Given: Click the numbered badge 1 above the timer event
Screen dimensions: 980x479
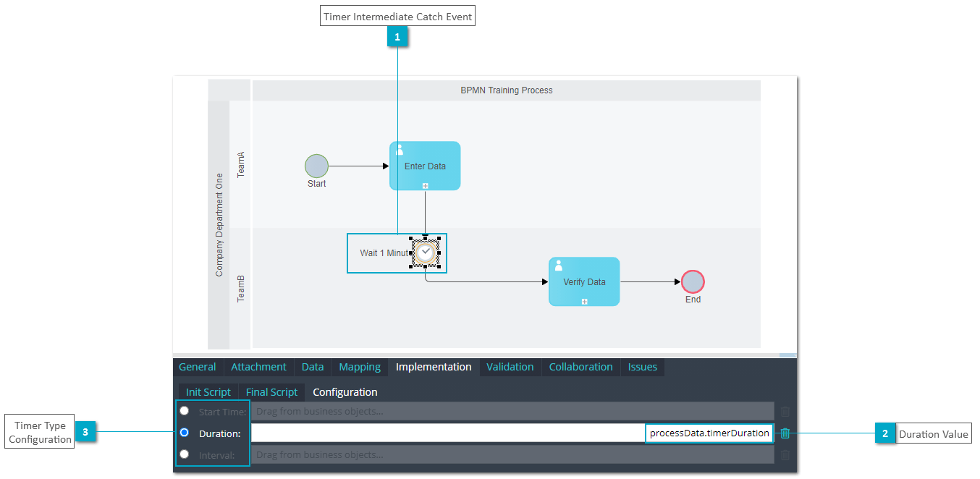Looking at the screenshot, I should pos(397,35).
